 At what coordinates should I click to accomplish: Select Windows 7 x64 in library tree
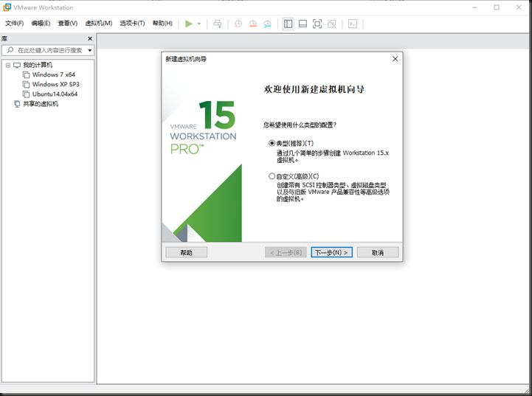(54, 74)
